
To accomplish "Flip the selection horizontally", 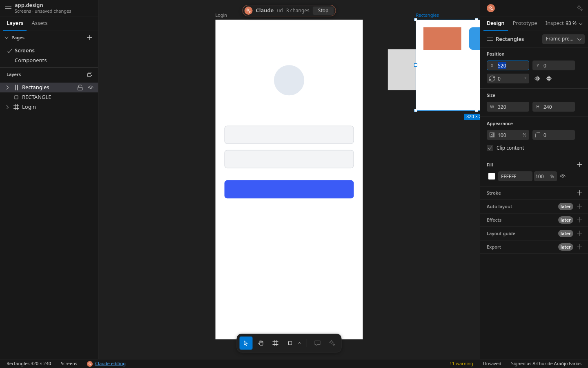I will tap(537, 79).
